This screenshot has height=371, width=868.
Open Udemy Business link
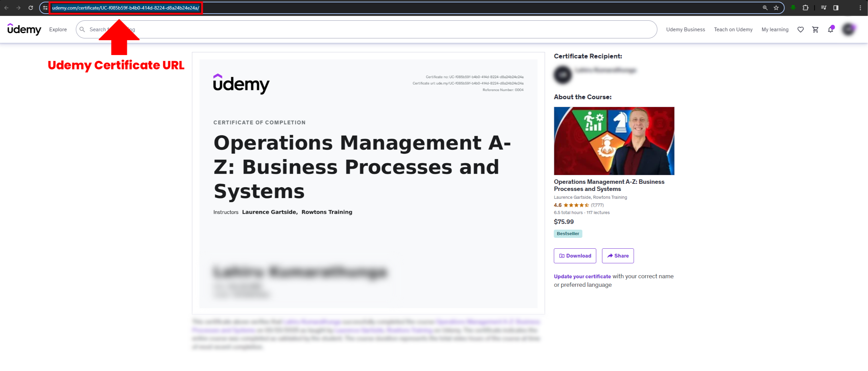pos(685,30)
